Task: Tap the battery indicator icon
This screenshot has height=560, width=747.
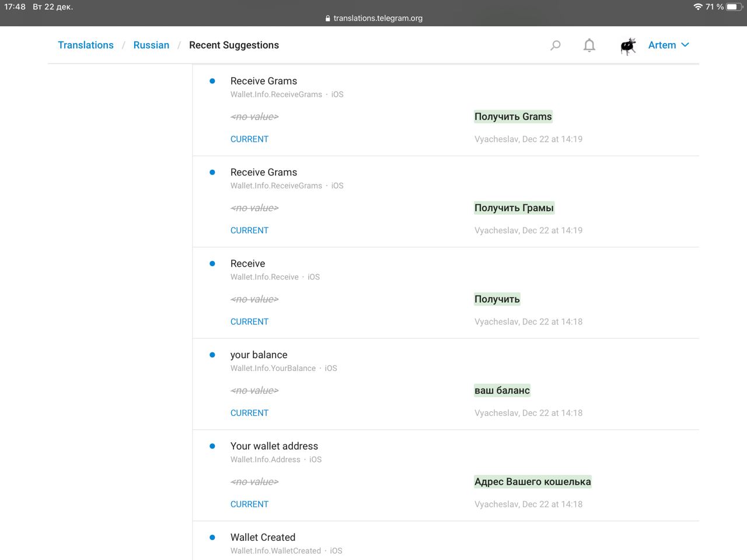Action: (734, 7)
